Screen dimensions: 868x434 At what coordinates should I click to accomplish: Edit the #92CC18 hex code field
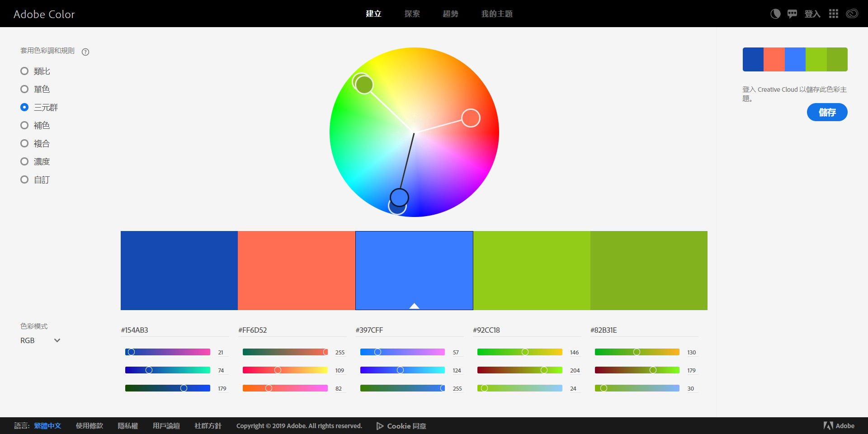click(x=527, y=330)
